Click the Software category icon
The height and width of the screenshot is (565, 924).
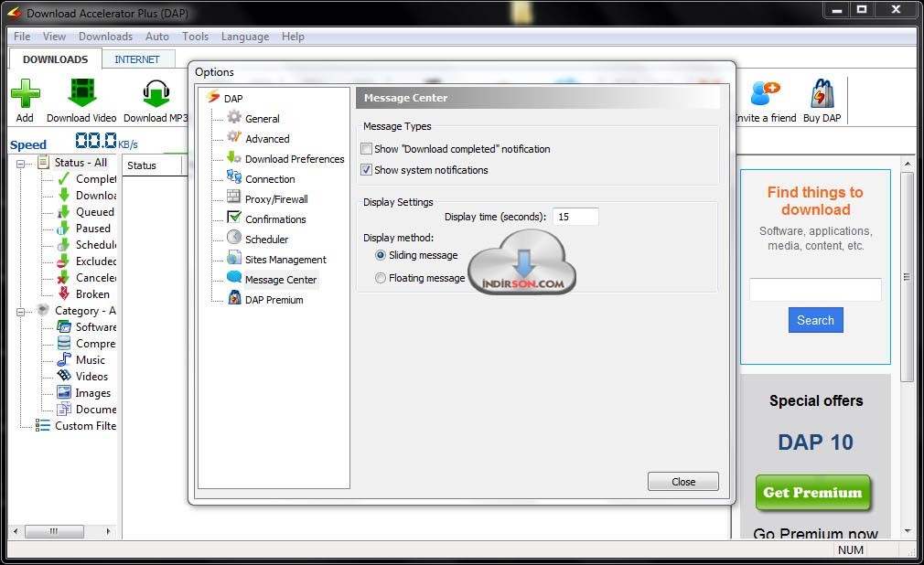pos(64,326)
